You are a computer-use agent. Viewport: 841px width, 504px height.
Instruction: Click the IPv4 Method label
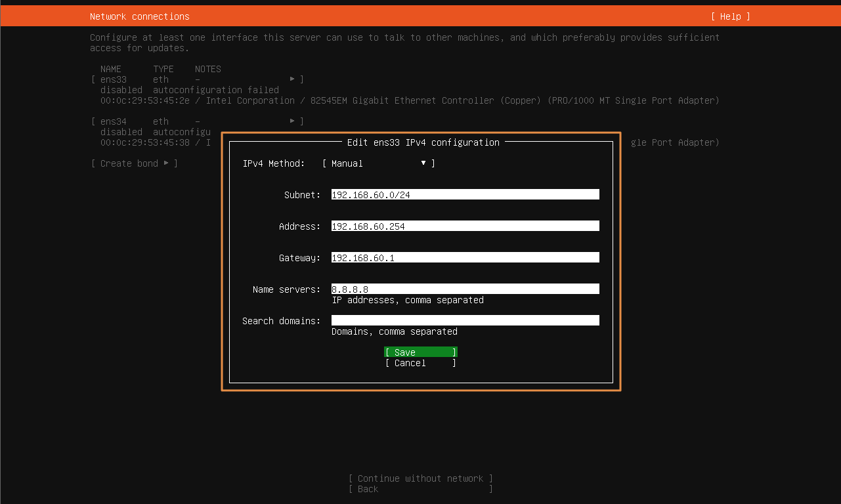pos(274,163)
